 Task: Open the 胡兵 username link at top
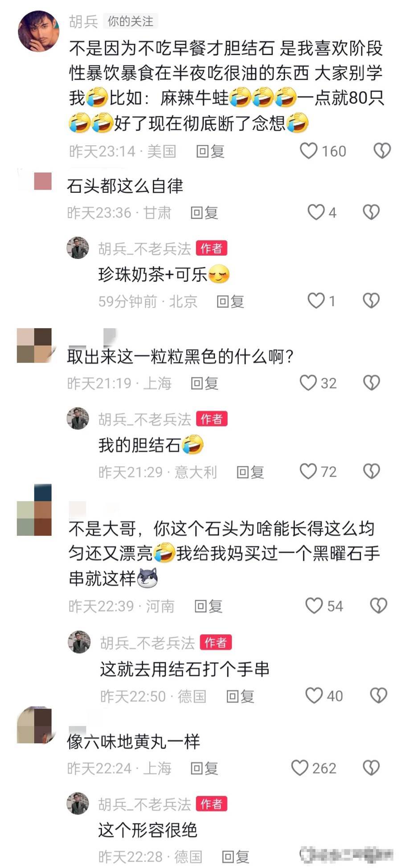(x=83, y=21)
